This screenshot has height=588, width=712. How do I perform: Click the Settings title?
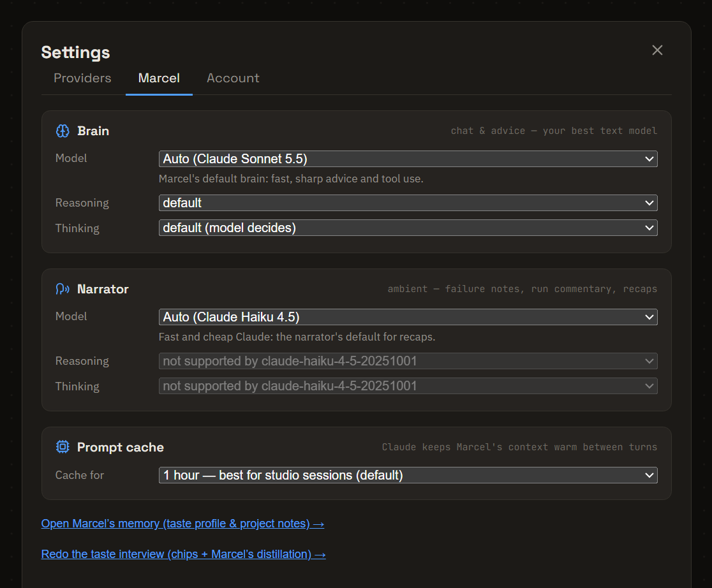[75, 52]
